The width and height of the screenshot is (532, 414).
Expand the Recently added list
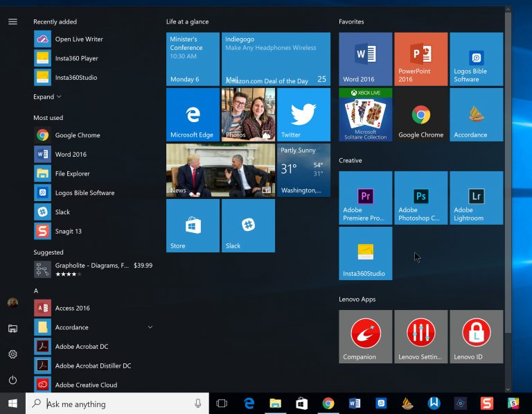[47, 97]
